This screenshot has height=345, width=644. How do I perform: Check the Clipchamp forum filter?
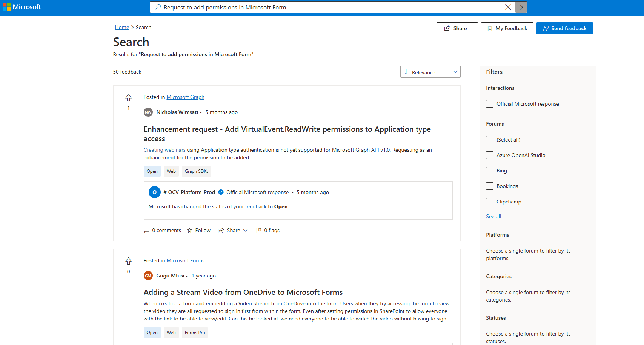(490, 202)
